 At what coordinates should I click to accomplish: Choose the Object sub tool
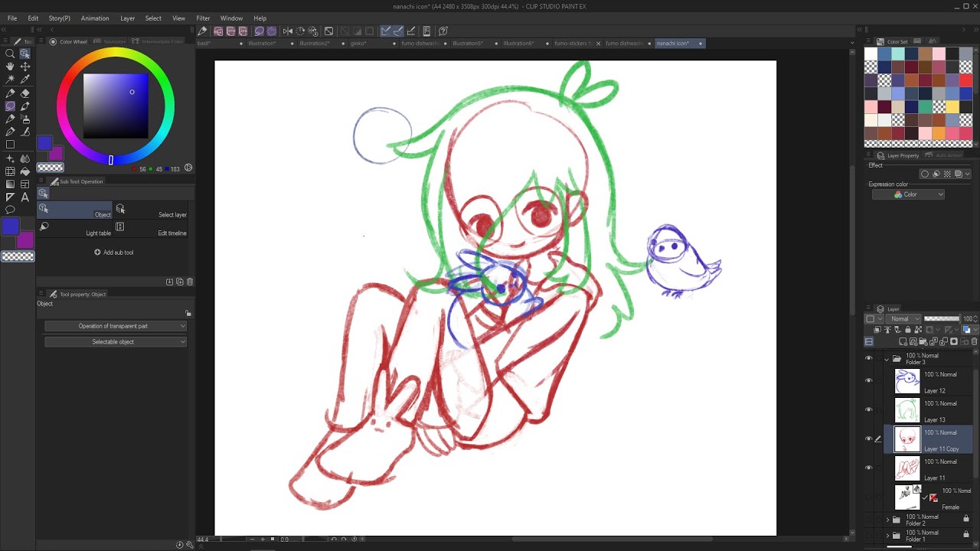tap(75, 210)
